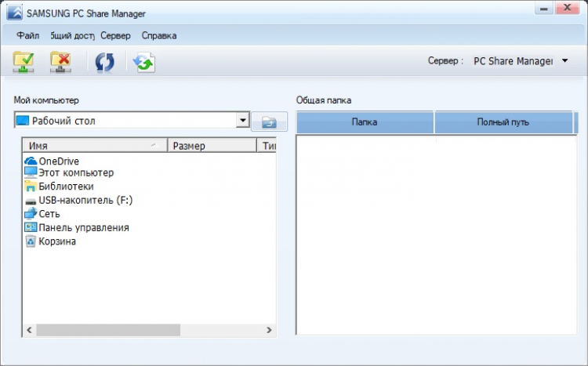Open the Файл menu
Viewport: 588px width, 366px height.
[27, 35]
